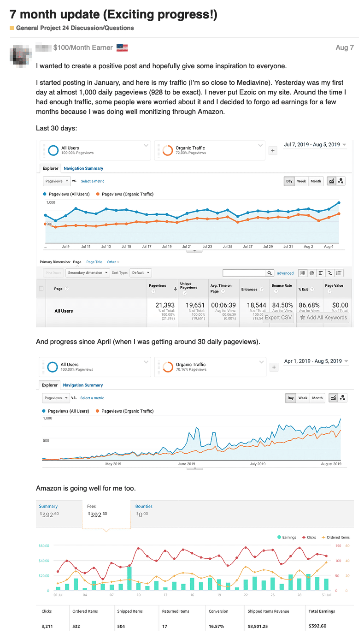Choose the performance bar view icon
The image size is (364, 639).
click(x=321, y=273)
